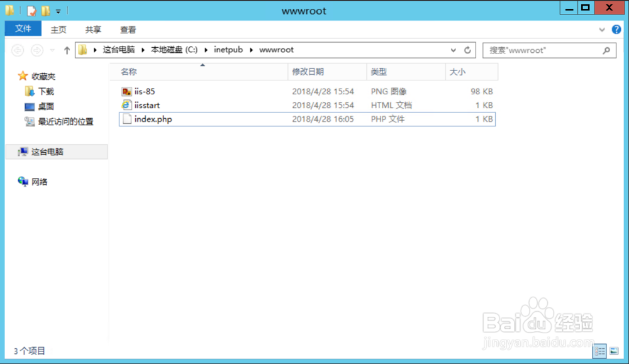Image resolution: width=629 pixels, height=364 pixels.
Task: Navigate to 本地磁盘 (C:) in breadcrumb
Action: coord(174,50)
